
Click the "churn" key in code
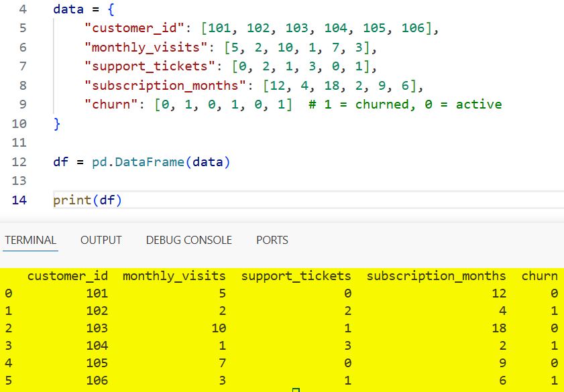point(111,104)
